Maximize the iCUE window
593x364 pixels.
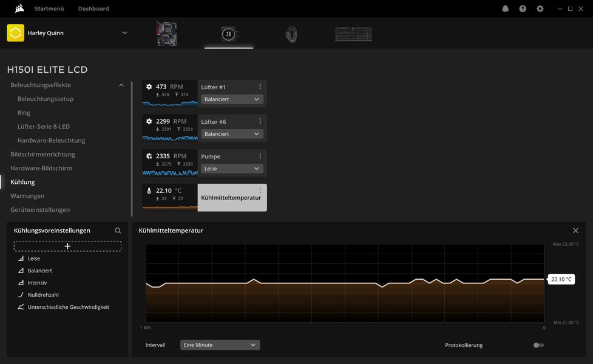pos(571,8)
